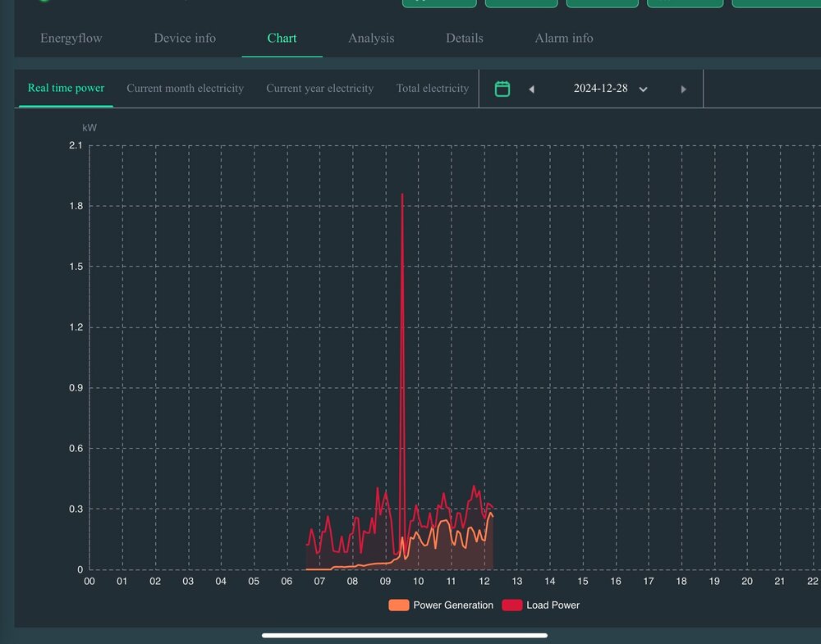Open the Device info tab
This screenshot has width=821, height=644.
[x=185, y=39]
